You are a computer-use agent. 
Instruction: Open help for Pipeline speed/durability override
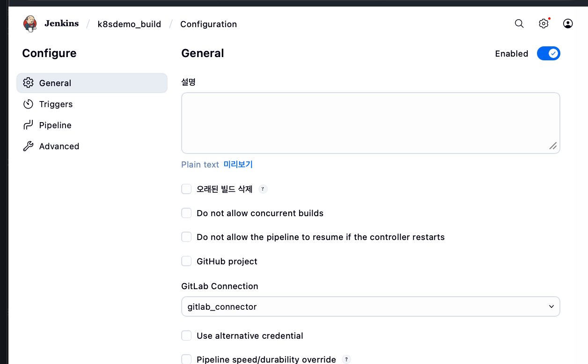pos(346,359)
